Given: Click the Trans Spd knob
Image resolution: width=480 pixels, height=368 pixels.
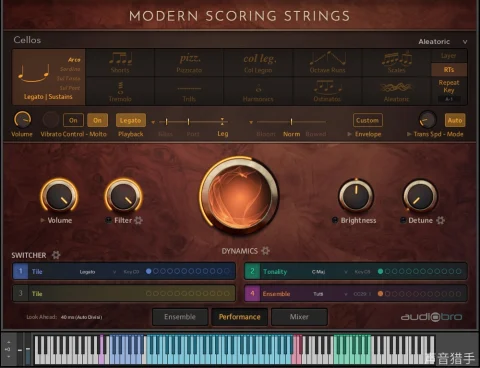Looking at the screenshot, I should coord(427,120).
